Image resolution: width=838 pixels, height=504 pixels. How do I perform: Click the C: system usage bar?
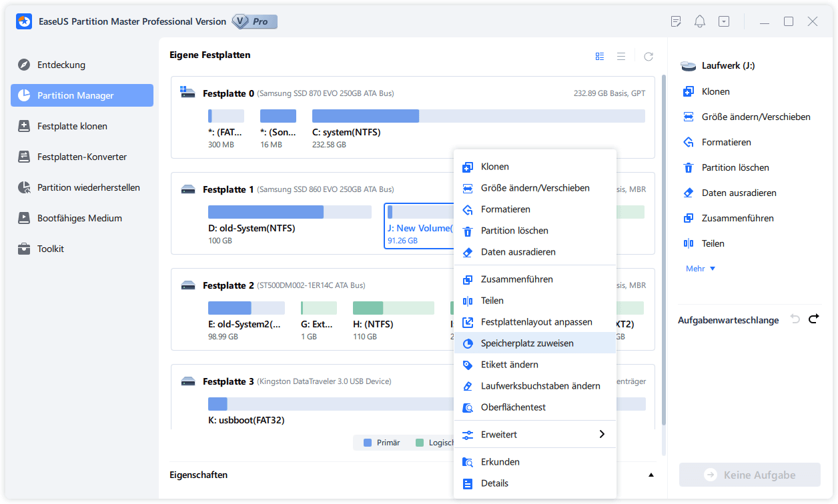pos(478,116)
